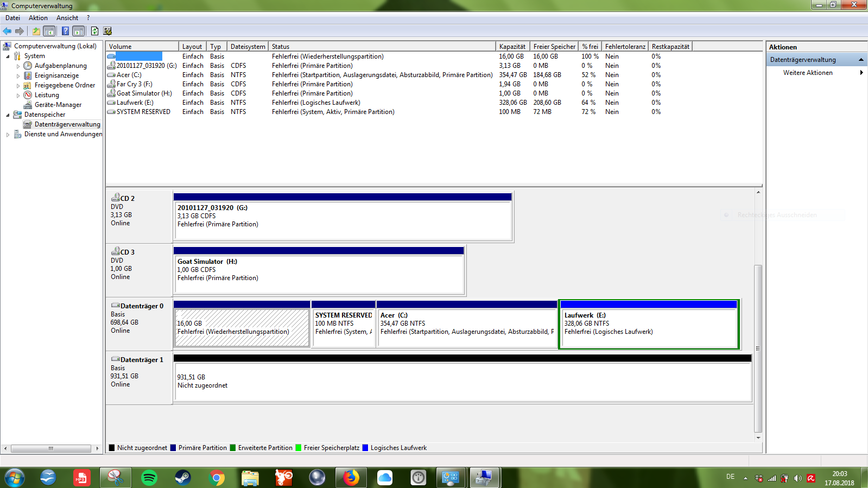
Task: Show hidden tray icons arrow
Action: click(x=745, y=478)
